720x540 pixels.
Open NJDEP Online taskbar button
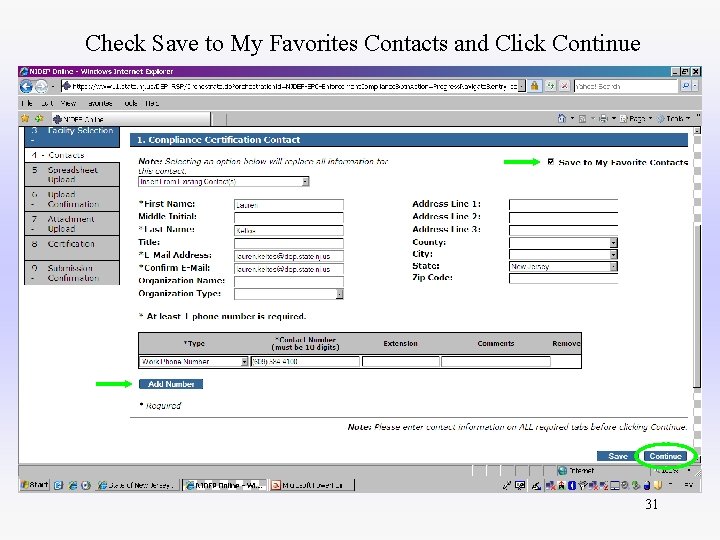[225, 485]
